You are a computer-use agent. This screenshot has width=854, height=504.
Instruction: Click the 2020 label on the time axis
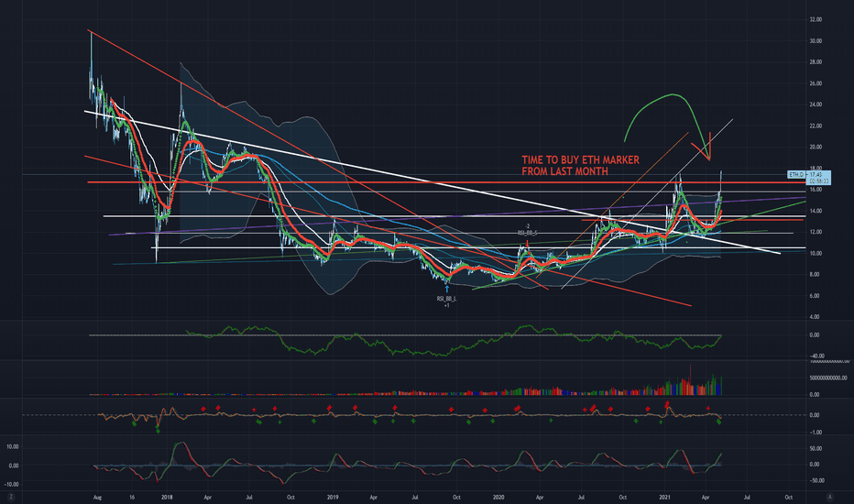pyautogui.click(x=498, y=498)
